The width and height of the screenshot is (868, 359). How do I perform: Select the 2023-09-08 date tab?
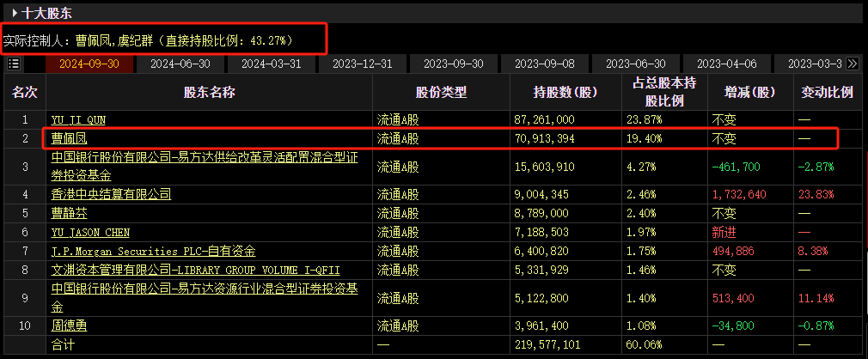pyautogui.click(x=545, y=64)
